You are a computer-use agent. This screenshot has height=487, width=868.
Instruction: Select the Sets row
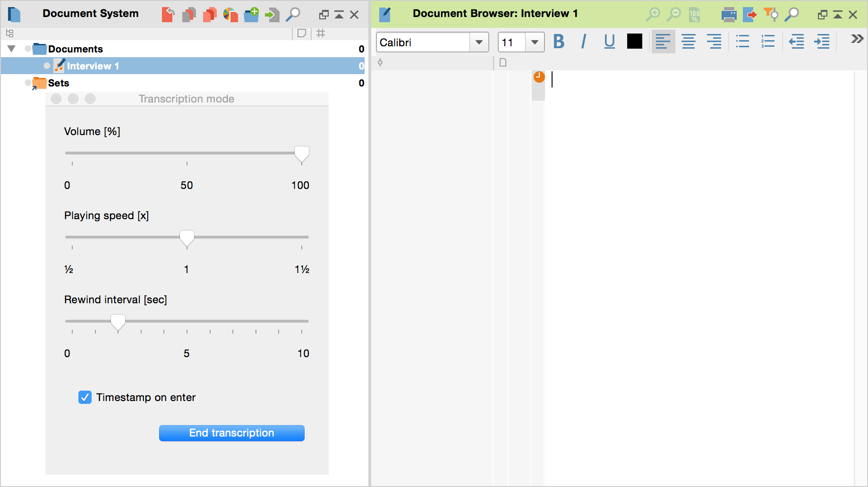[x=183, y=83]
